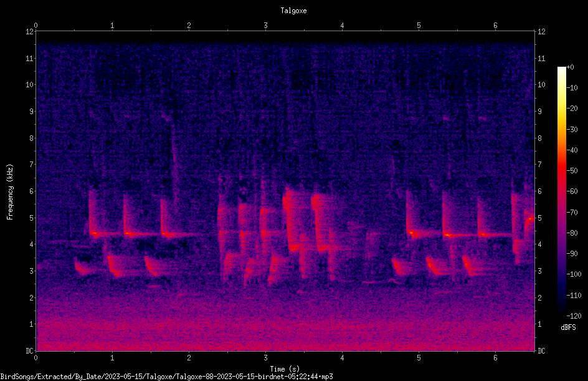Screen dimensions: 588x381
Task: Click the 12 kHz left axis tick label
Action: coord(30,32)
